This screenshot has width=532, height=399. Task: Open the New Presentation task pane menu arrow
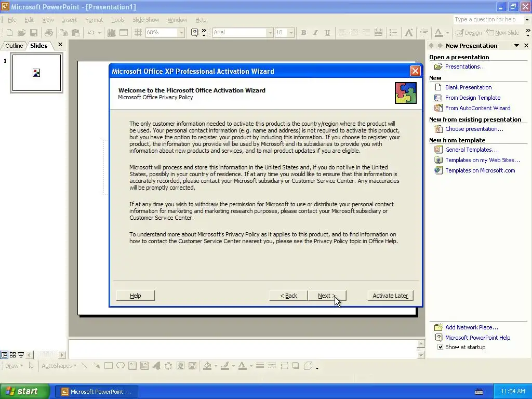click(516, 46)
